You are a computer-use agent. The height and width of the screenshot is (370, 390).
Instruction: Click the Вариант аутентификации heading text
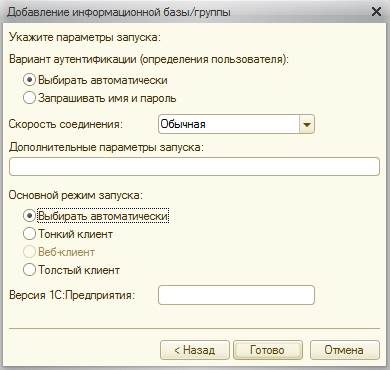[149, 59]
